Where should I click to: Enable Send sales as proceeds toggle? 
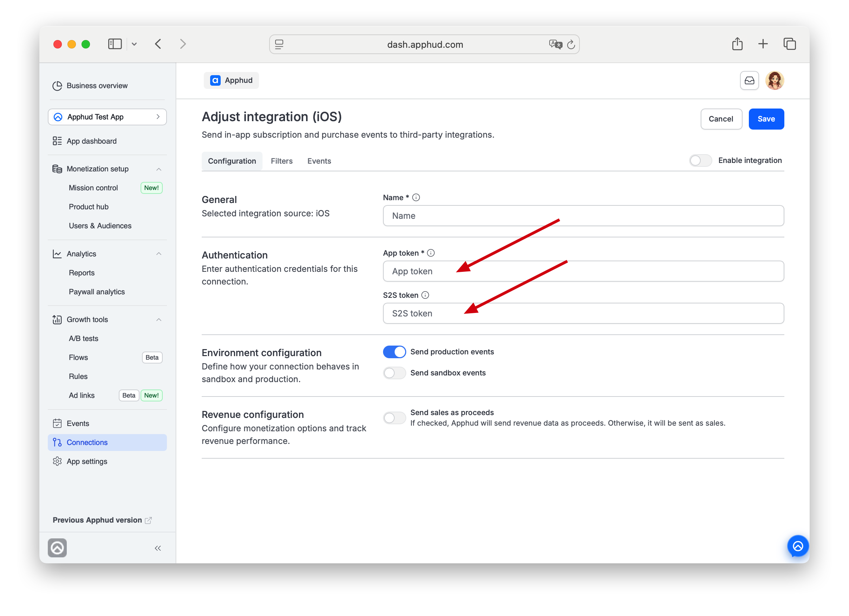coord(394,418)
